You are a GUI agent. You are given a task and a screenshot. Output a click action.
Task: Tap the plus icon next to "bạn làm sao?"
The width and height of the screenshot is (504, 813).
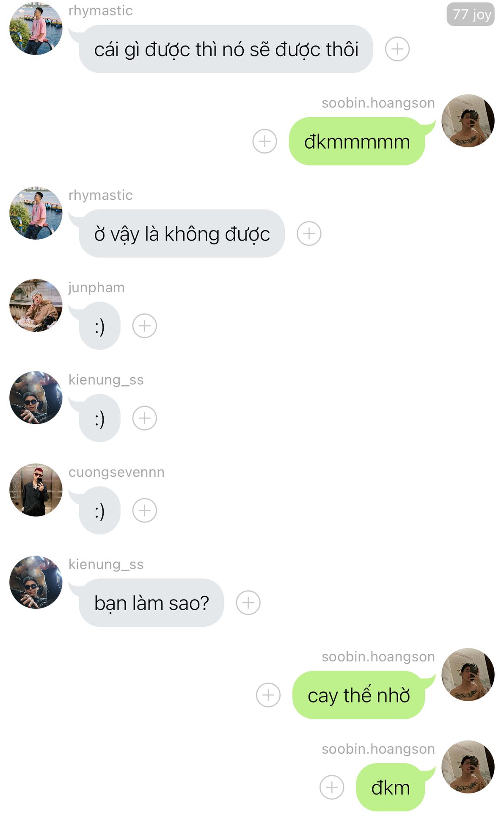coord(248,603)
